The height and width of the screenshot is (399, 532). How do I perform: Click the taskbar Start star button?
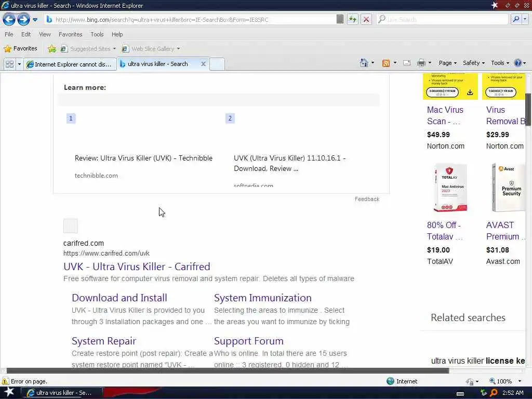coord(9,392)
